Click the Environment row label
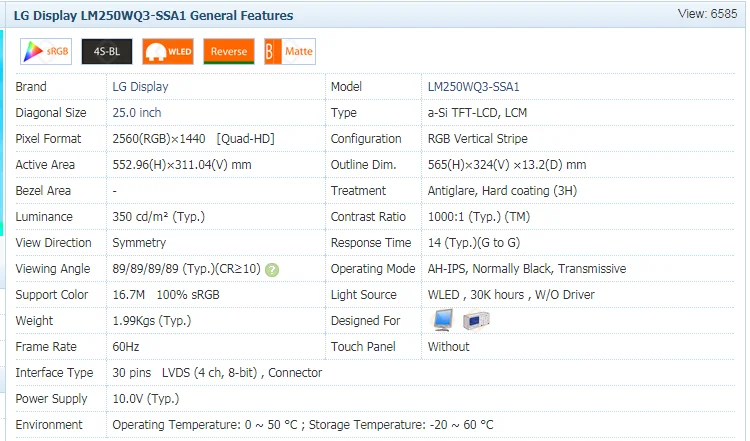The image size is (750, 441). click(49, 424)
